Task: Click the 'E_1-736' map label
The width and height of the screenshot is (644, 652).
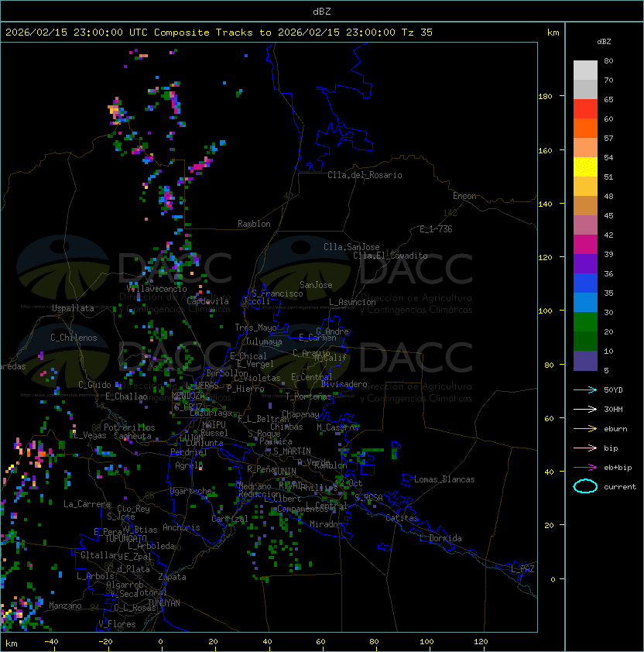Action: [436, 229]
